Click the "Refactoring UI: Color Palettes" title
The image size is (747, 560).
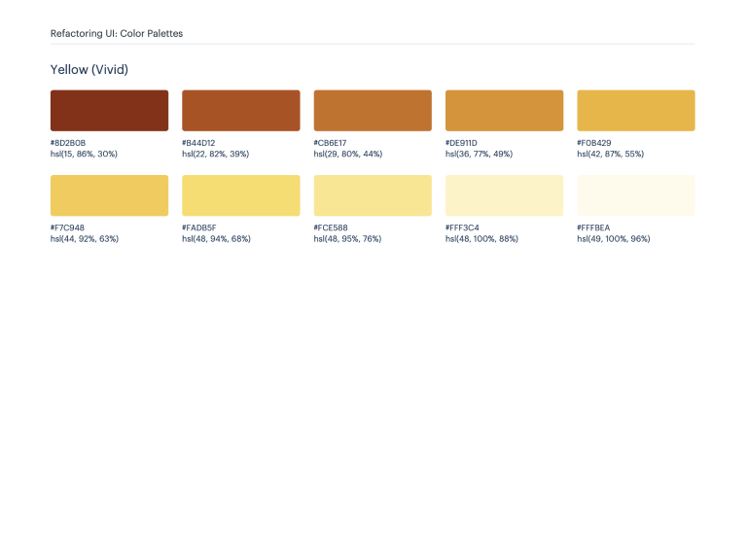[x=117, y=33]
